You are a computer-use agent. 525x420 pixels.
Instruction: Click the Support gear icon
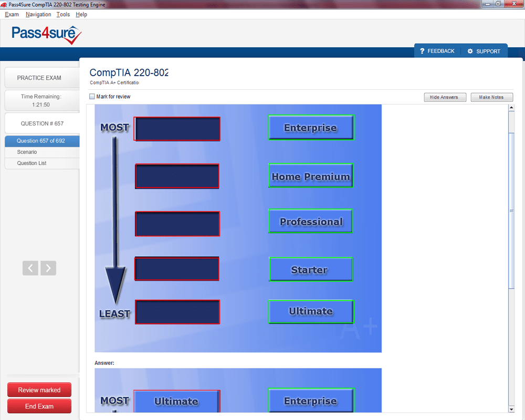click(470, 51)
